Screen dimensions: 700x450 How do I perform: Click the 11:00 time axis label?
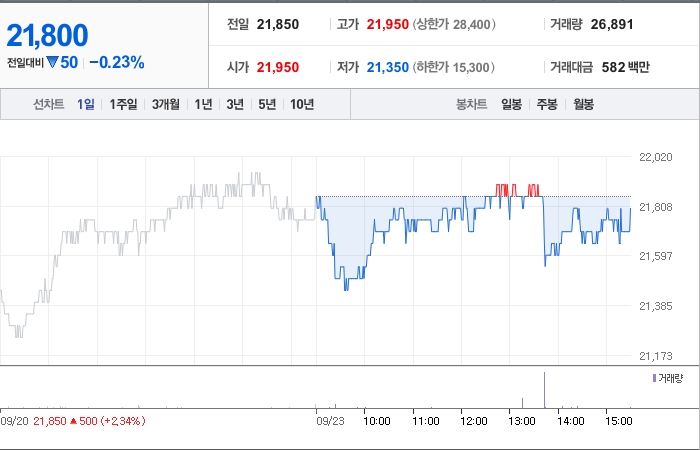click(x=425, y=421)
